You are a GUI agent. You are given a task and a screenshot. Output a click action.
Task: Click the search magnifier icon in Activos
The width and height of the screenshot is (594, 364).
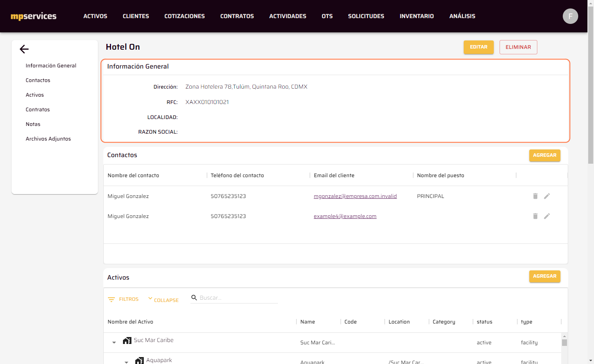point(194,298)
